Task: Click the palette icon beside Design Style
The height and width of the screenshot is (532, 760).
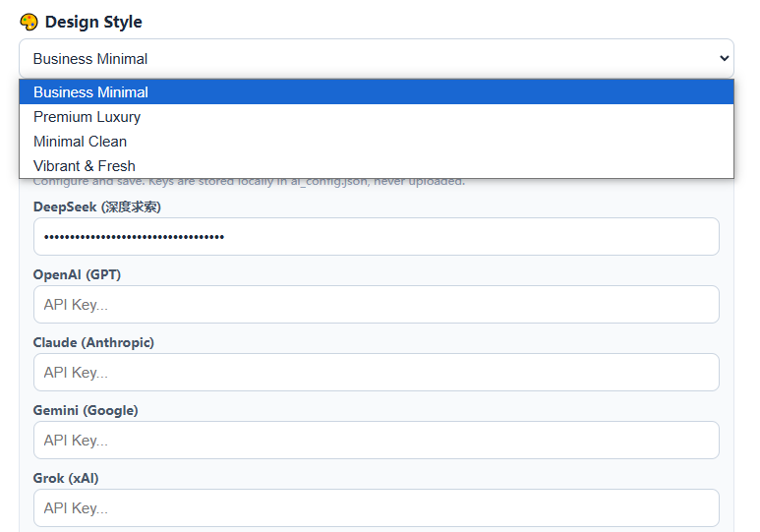Action: tap(29, 22)
